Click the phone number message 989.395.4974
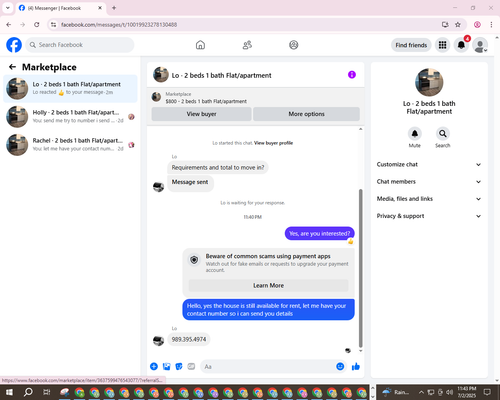500x400 pixels. [x=189, y=339]
